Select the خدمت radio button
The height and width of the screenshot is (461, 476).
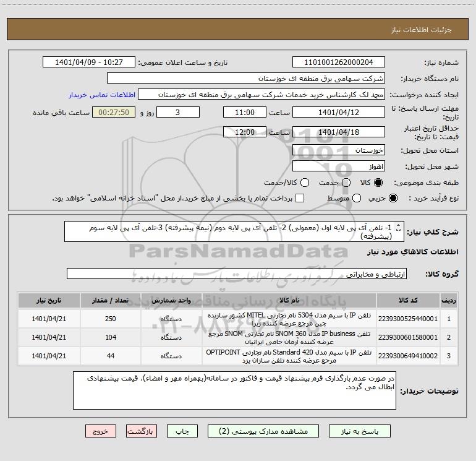pos(346,183)
